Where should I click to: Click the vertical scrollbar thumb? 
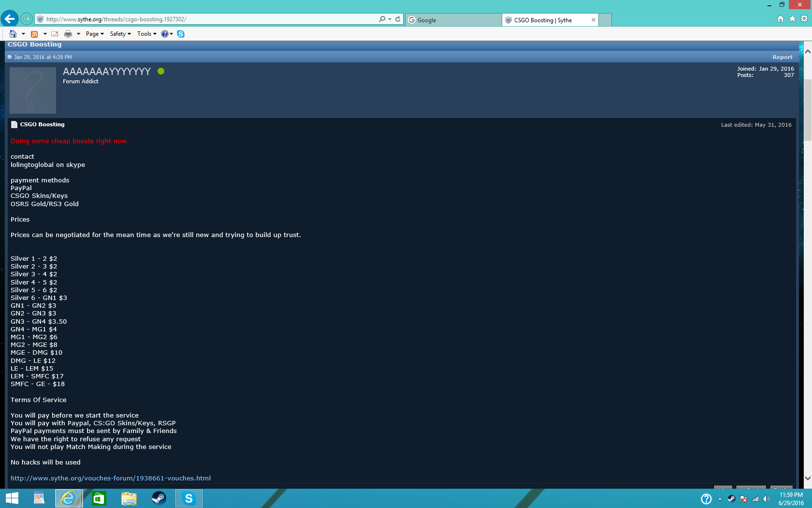pos(808,110)
